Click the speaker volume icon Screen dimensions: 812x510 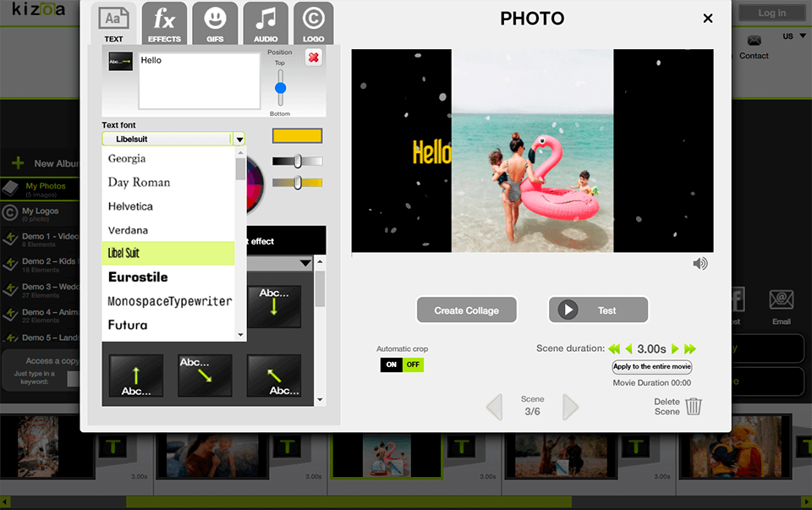click(x=700, y=264)
